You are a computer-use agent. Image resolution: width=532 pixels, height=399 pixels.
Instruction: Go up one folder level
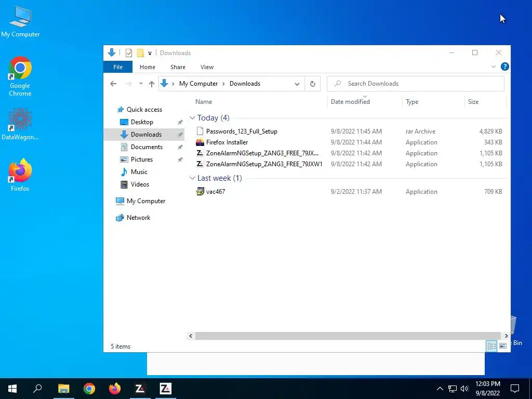pos(152,84)
